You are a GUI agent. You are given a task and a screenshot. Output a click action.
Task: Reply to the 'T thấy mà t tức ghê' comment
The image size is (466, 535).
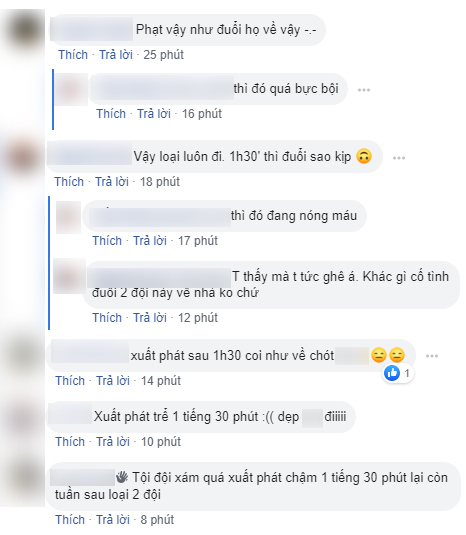(x=150, y=318)
